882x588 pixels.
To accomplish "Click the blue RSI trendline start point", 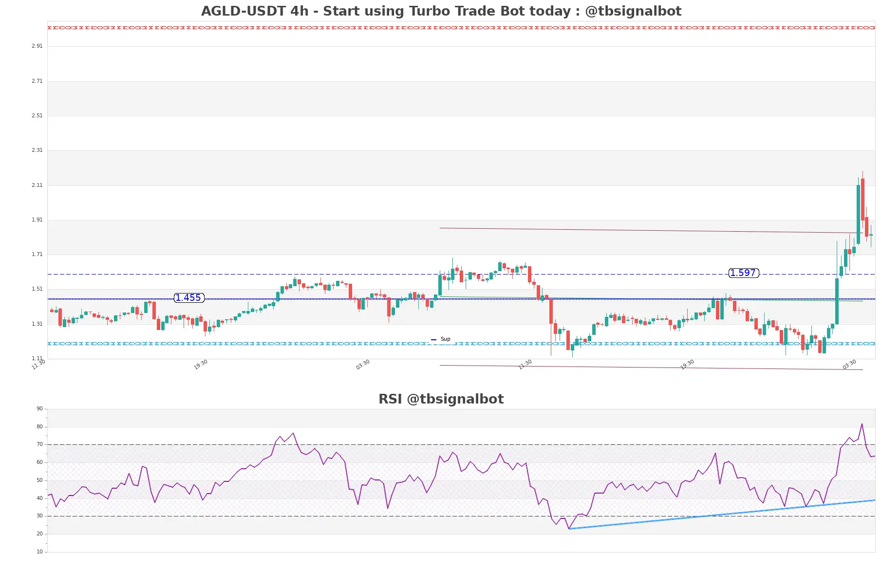I will click(x=569, y=529).
